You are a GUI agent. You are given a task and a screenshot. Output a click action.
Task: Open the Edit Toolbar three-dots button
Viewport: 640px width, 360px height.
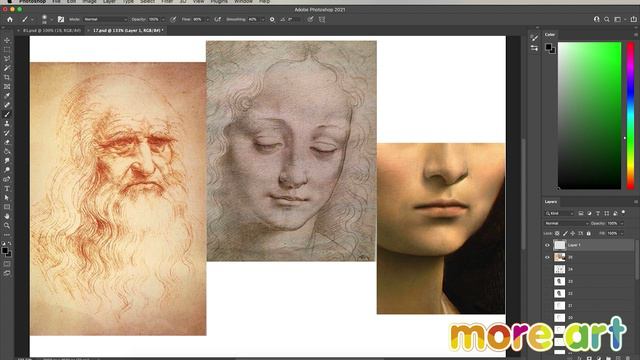(7, 235)
